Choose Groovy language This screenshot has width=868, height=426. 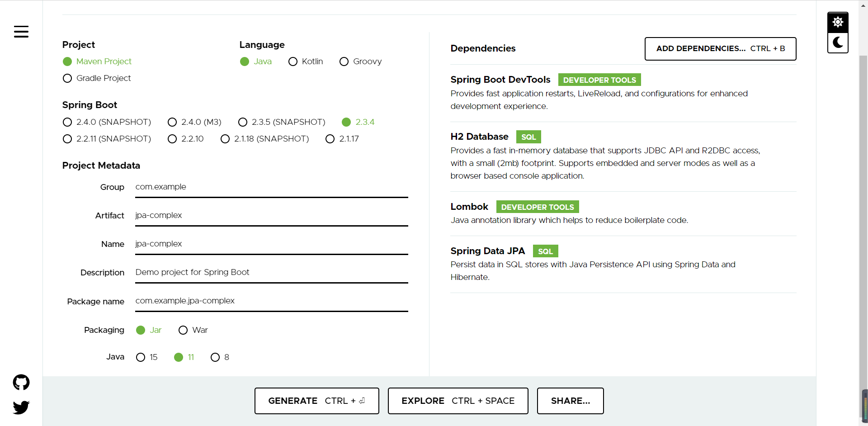360,62
